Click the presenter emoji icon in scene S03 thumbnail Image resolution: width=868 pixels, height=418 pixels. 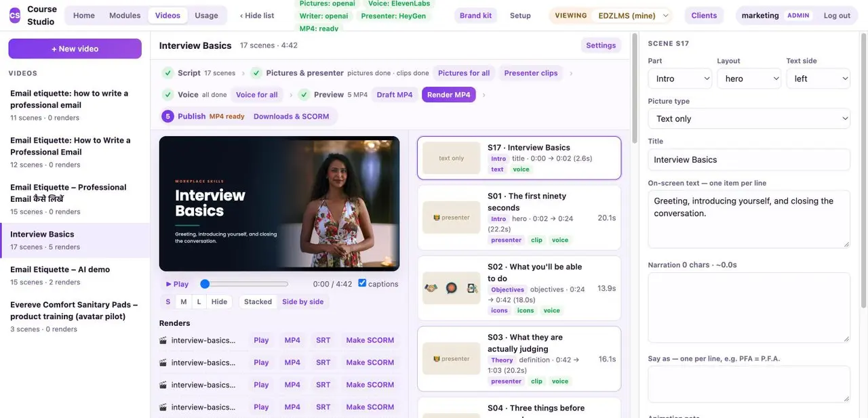point(437,359)
